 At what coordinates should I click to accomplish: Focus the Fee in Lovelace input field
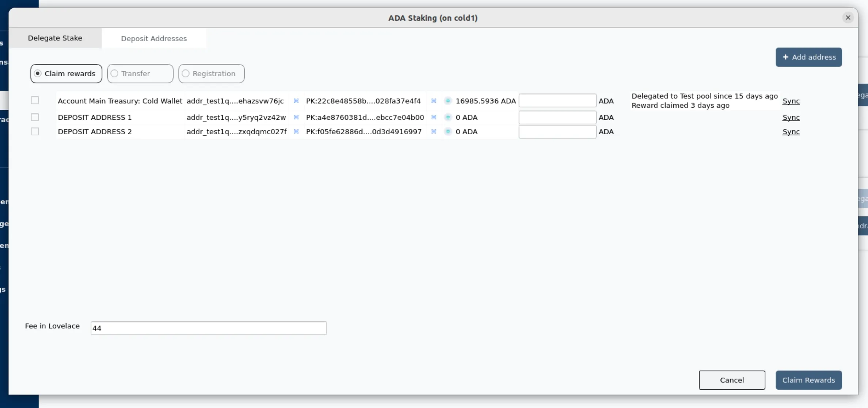pos(209,328)
